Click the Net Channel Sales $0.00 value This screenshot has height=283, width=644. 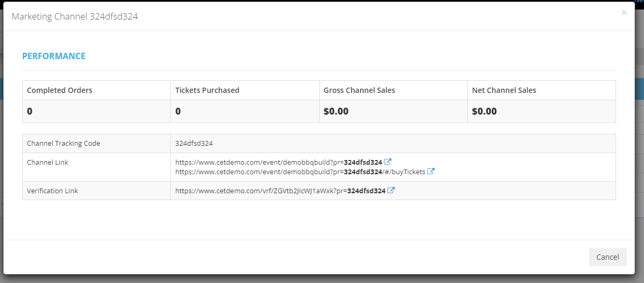[484, 111]
